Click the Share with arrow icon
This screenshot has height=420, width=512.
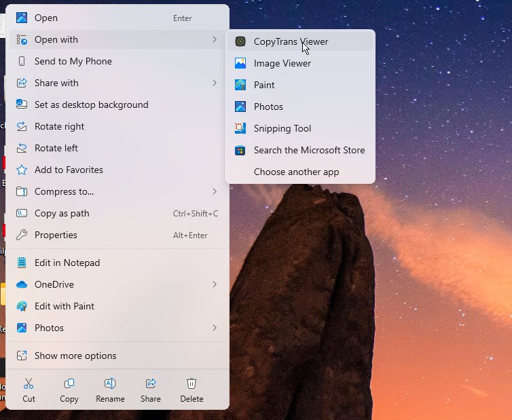click(22, 83)
